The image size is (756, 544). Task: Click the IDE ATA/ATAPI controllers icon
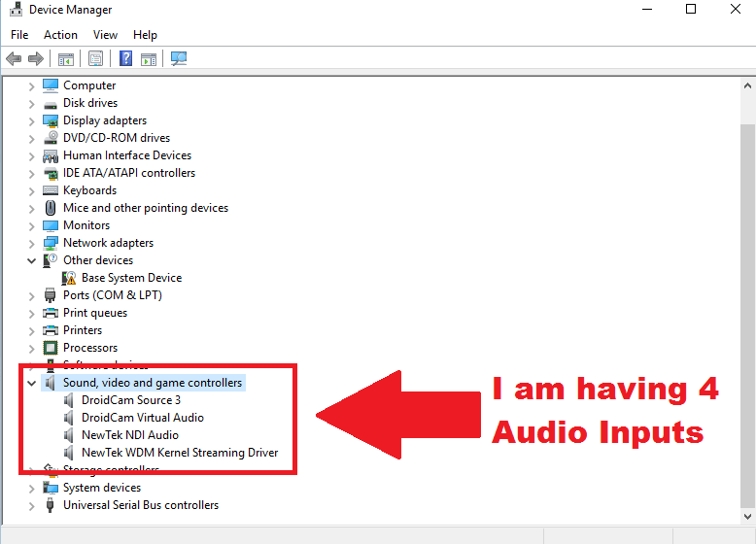(51, 173)
